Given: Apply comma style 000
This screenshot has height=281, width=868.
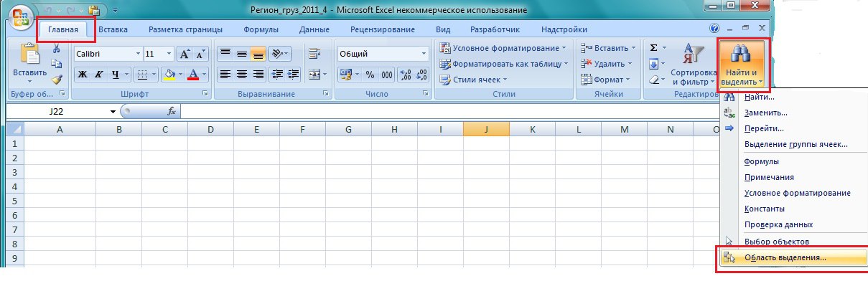Looking at the screenshot, I should tap(386, 74).
